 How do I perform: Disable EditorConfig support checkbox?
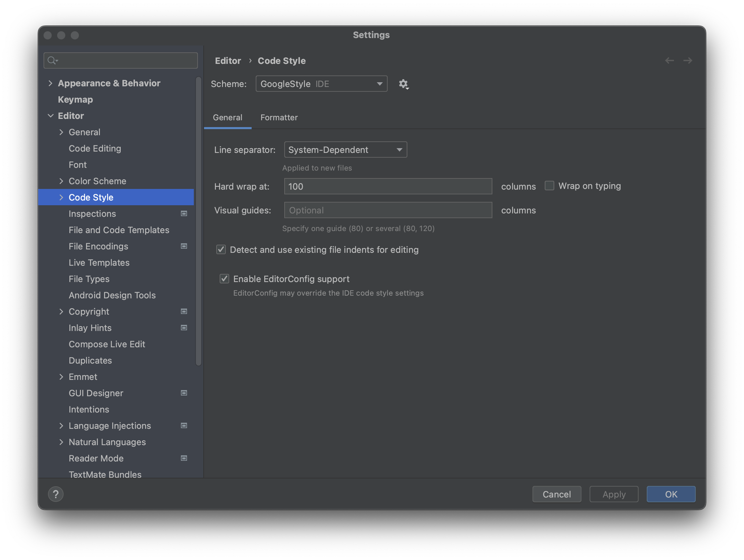[224, 279]
